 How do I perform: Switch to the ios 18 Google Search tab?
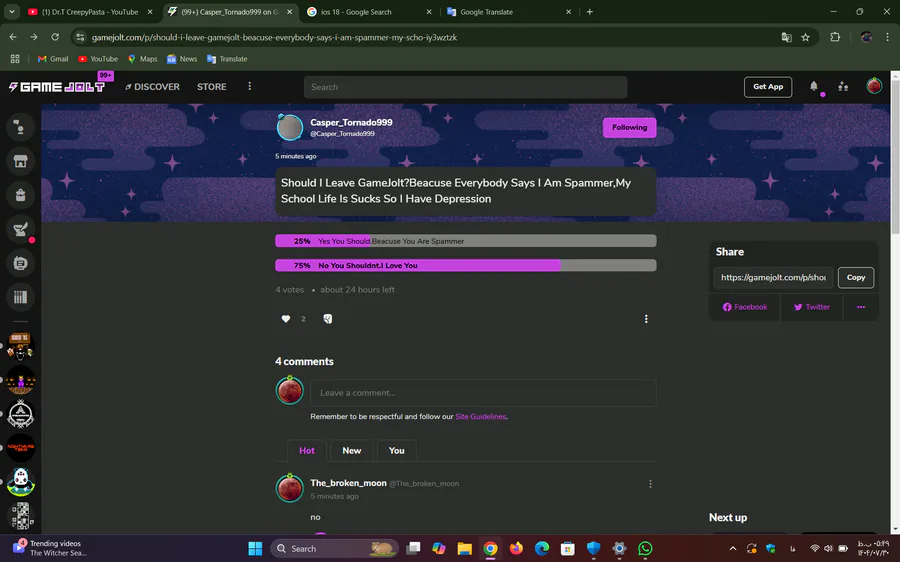point(370,11)
